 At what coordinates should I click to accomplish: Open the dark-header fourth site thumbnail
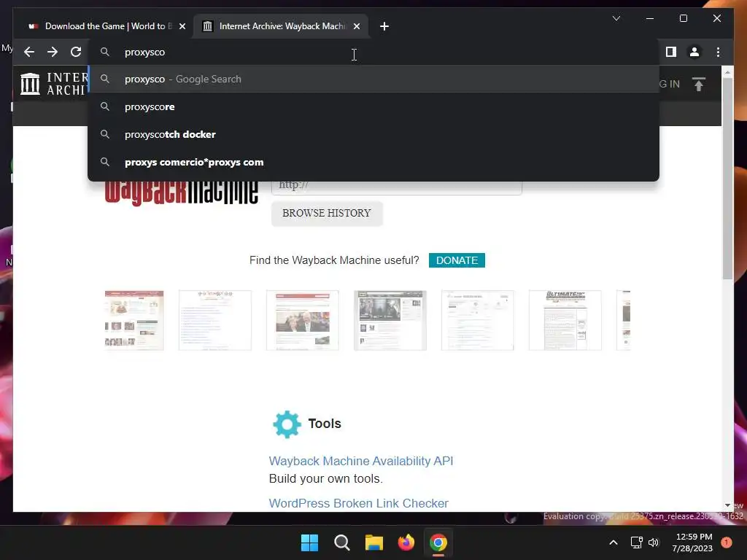click(390, 320)
